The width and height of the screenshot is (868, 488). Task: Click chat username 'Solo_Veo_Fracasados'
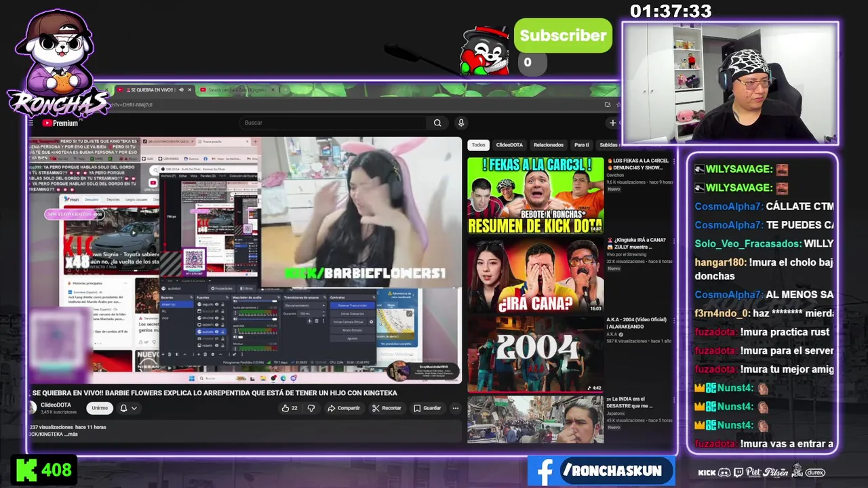point(748,243)
